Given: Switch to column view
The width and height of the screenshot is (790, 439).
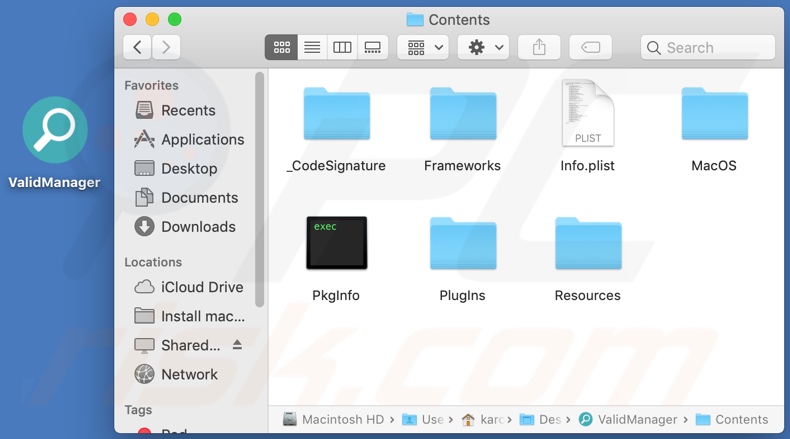Looking at the screenshot, I should pyautogui.click(x=342, y=47).
